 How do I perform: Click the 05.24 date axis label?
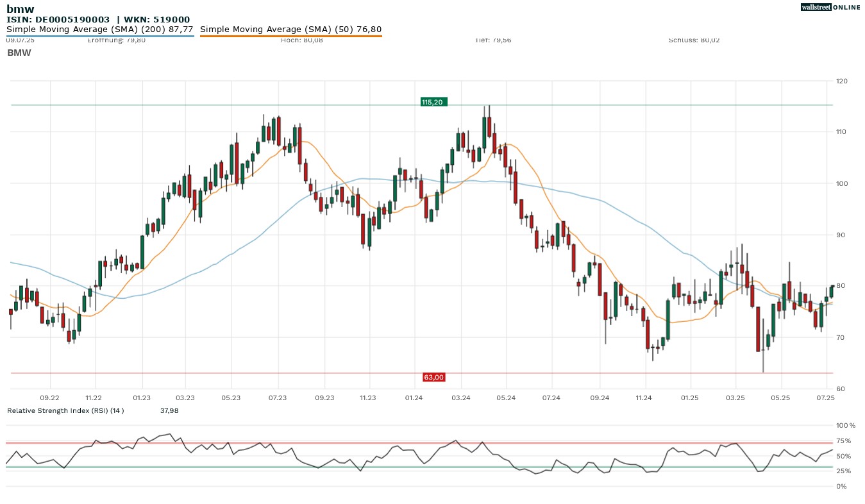(506, 398)
